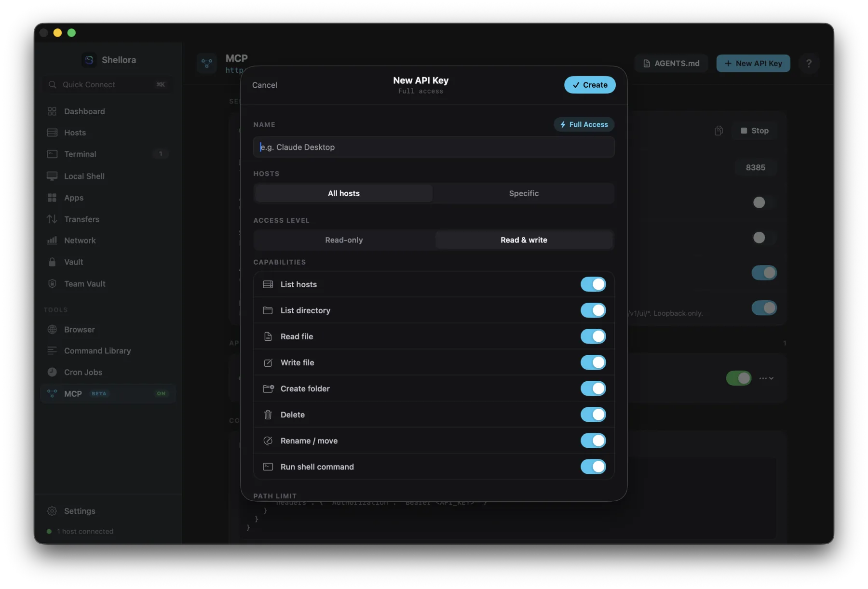Click the port number 8385 field
The width and height of the screenshot is (868, 589).
pos(756,168)
